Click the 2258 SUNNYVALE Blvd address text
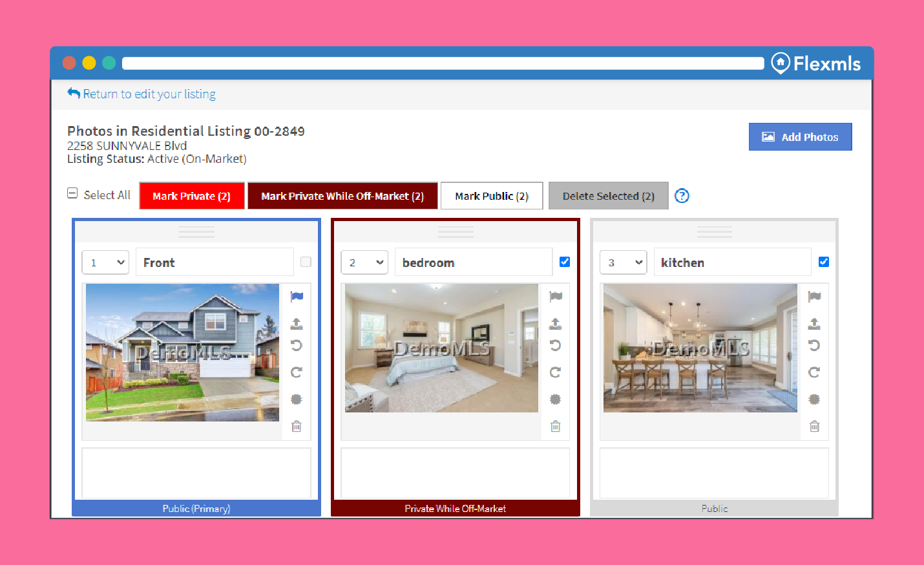The height and width of the screenshot is (565, 924). point(127,145)
